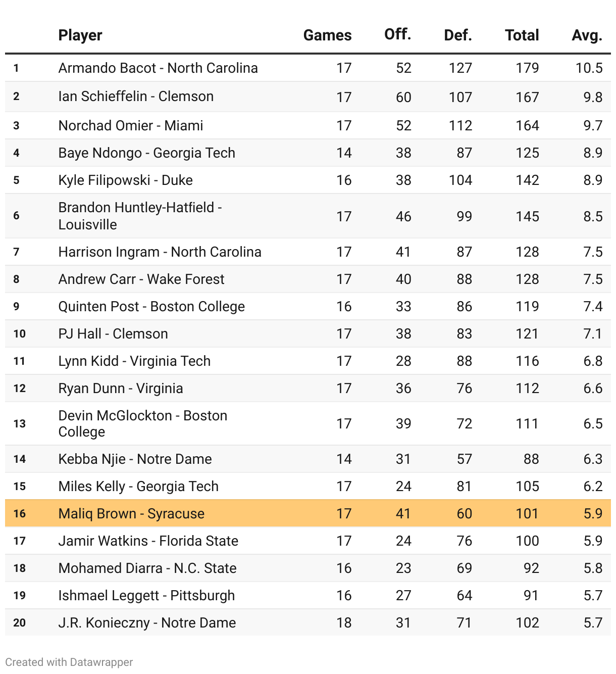Select Ian Schieffelin - Clemson player name

point(136,96)
